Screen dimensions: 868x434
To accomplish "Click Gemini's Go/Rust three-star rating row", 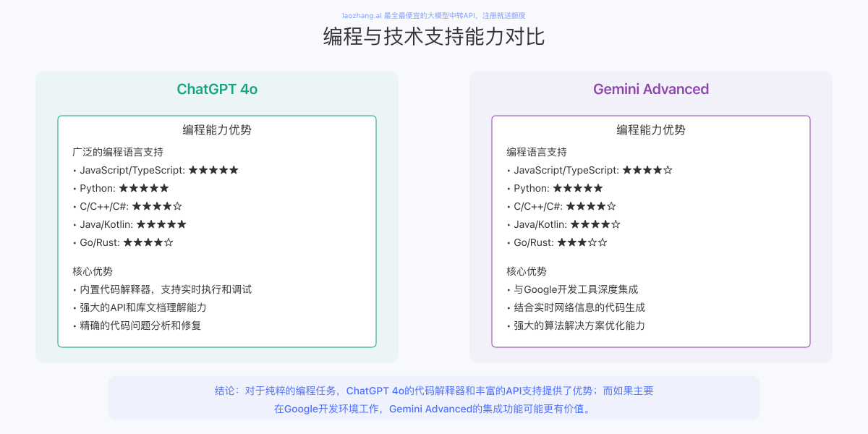I will [x=557, y=242].
